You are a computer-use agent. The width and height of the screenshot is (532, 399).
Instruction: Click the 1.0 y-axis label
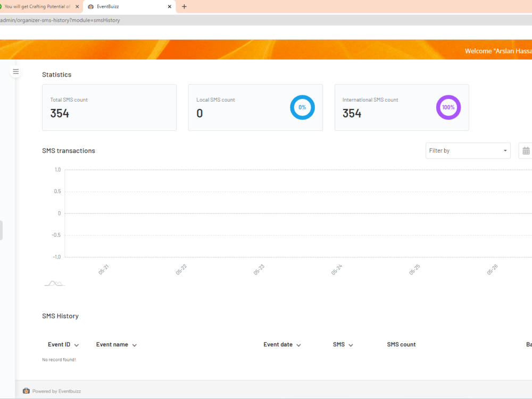57,170
